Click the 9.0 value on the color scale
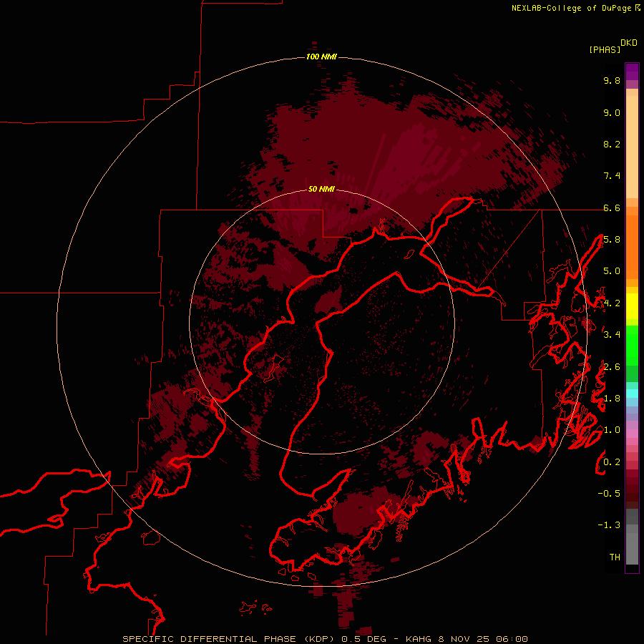The width and height of the screenshot is (644, 644). click(612, 112)
